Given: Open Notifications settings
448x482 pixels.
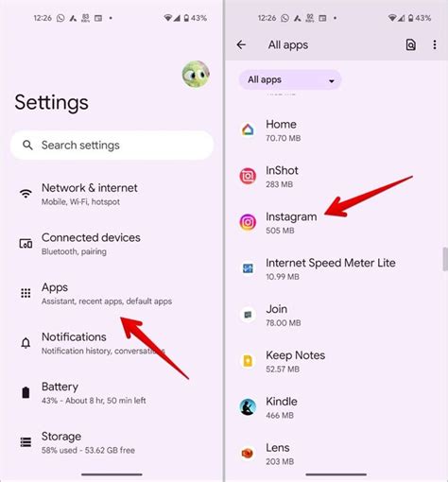Looking at the screenshot, I should (112, 343).
